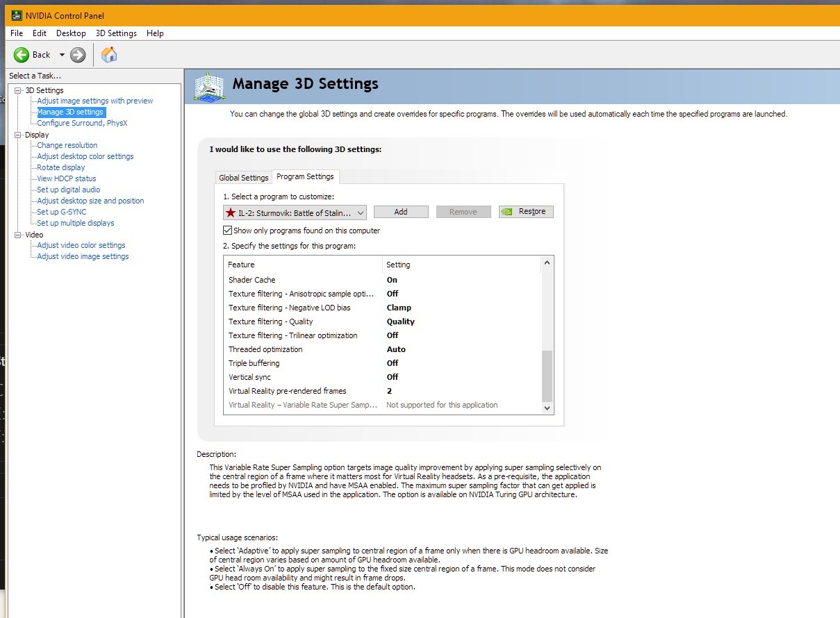Open the program selection dropdown
Image resolution: width=840 pixels, height=618 pixels.
click(295, 212)
